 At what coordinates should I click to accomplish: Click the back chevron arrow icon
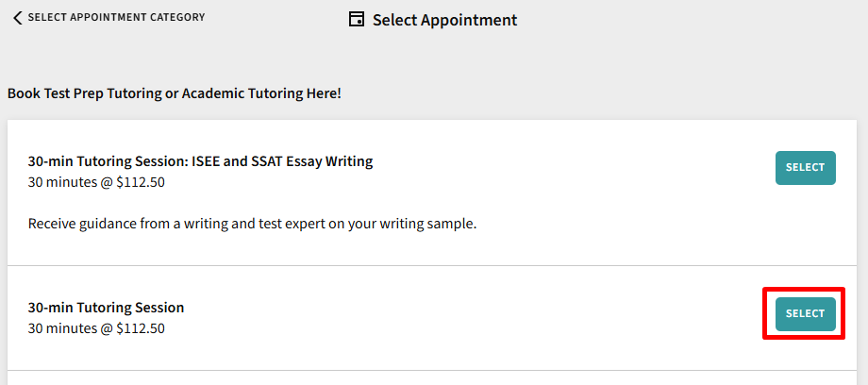[x=17, y=18]
